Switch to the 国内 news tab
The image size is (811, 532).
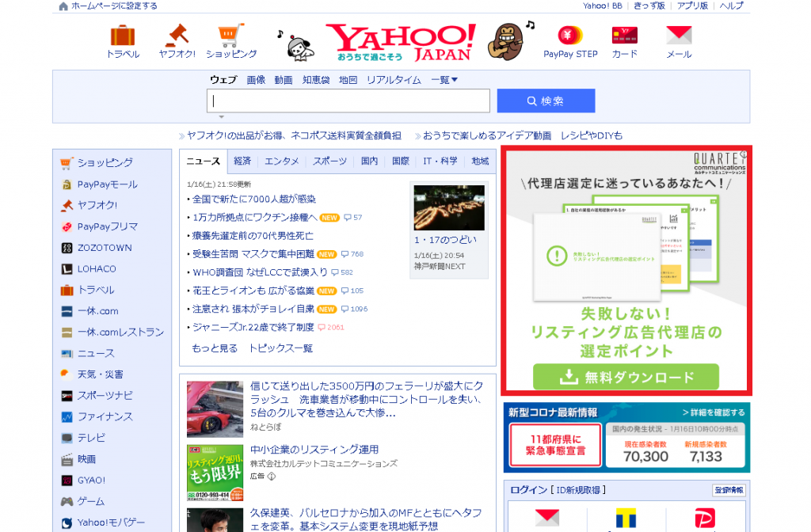point(369,161)
